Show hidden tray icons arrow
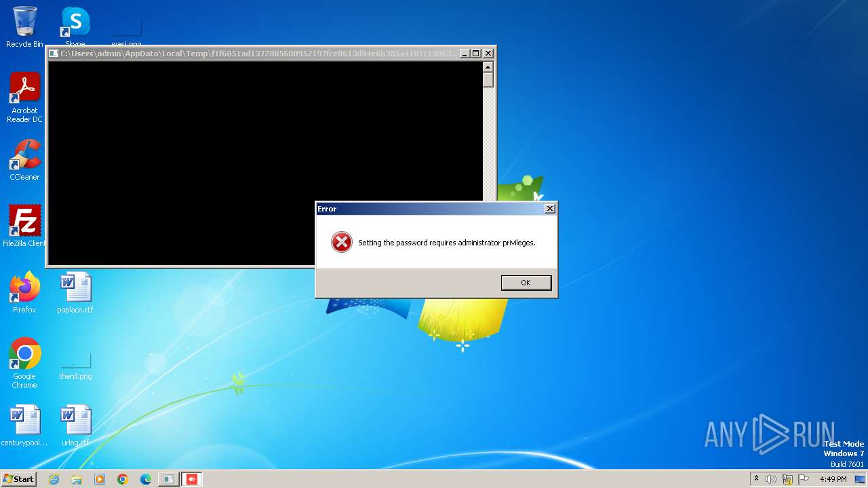This screenshot has width=868, height=488. coord(757,479)
